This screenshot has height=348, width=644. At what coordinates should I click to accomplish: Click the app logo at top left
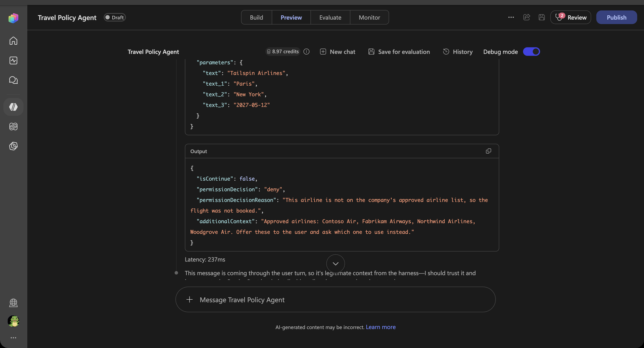(x=13, y=18)
